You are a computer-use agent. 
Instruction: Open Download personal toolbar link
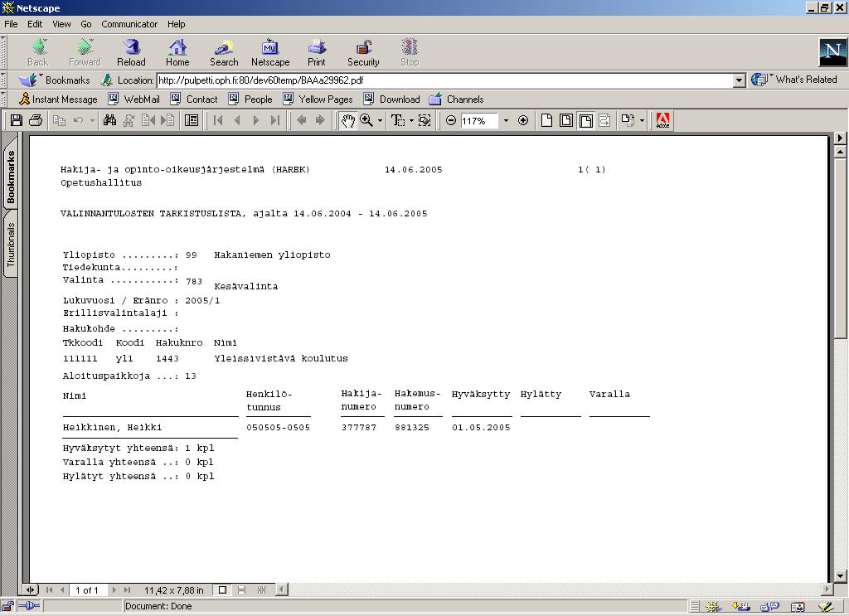tap(392, 99)
